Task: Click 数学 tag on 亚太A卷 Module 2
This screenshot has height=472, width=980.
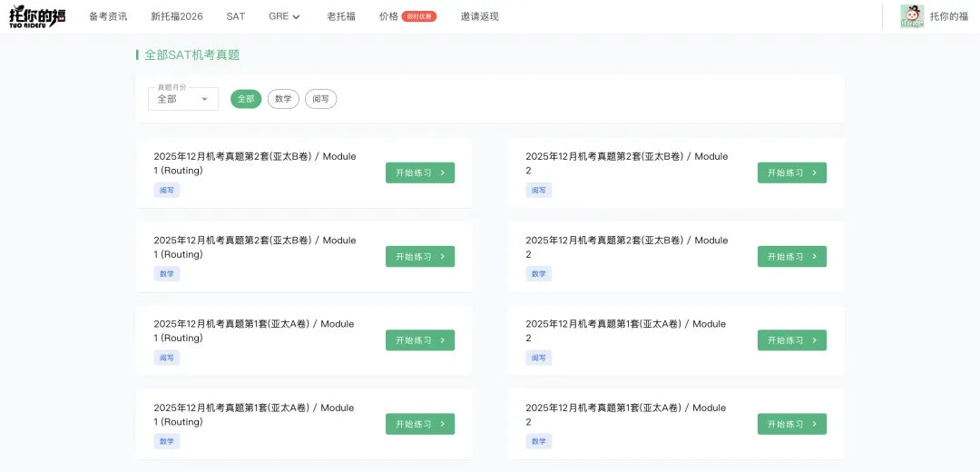Action: [x=539, y=441]
